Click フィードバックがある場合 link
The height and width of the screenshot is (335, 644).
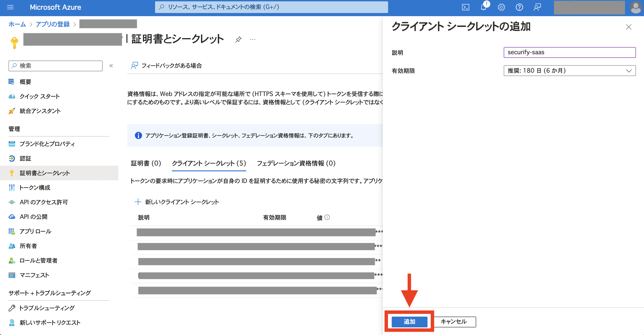click(166, 65)
